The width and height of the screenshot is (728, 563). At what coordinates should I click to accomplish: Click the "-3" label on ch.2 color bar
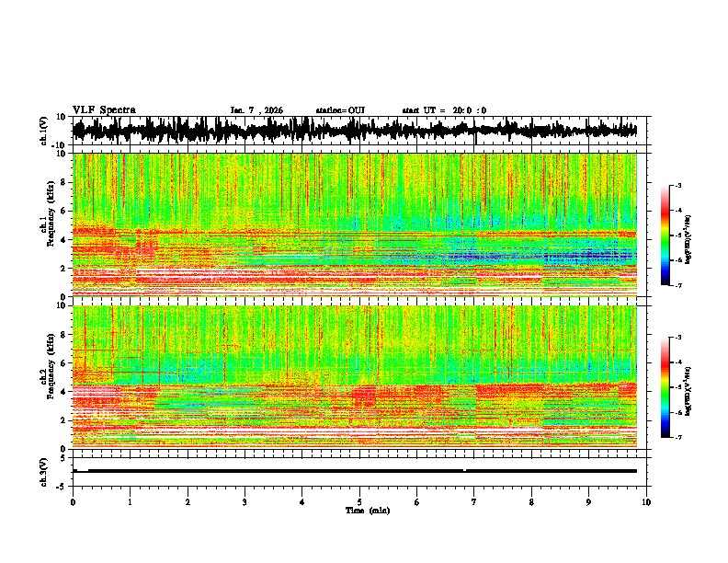click(x=678, y=337)
